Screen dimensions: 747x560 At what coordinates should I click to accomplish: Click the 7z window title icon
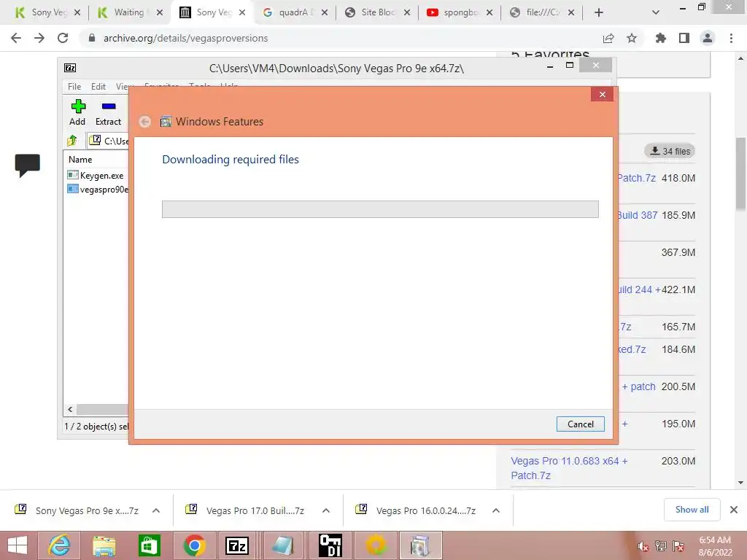70,68
